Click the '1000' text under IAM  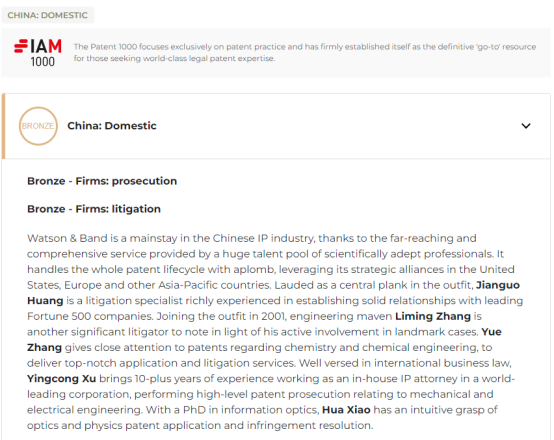tap(42, 62)
